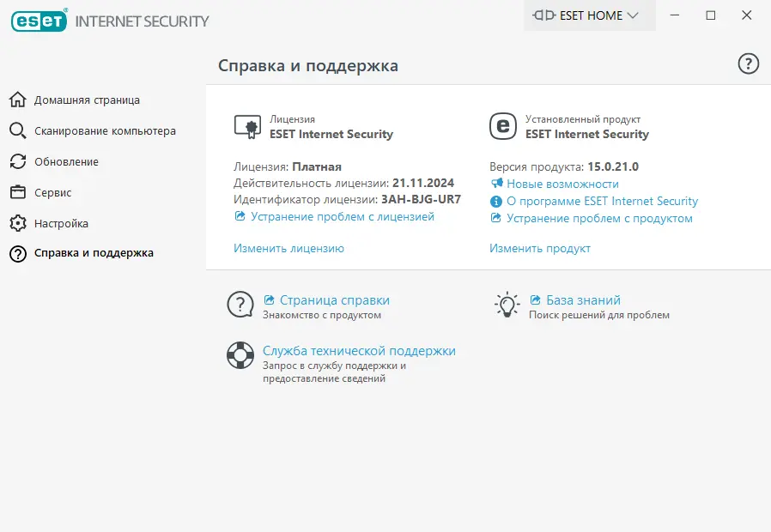Open the Сервис section
The width and height of the screenshot is (771, 532).
click(52, 193)
